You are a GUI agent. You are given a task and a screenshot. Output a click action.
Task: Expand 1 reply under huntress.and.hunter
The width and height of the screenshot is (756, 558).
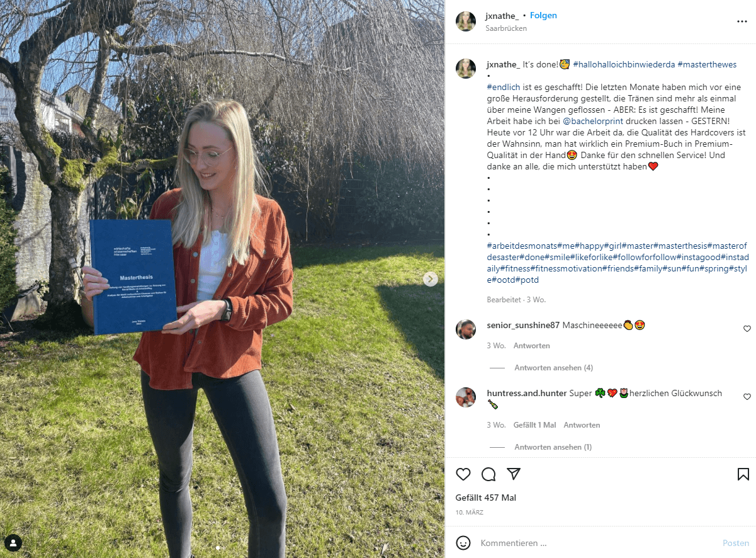[553, 447]
